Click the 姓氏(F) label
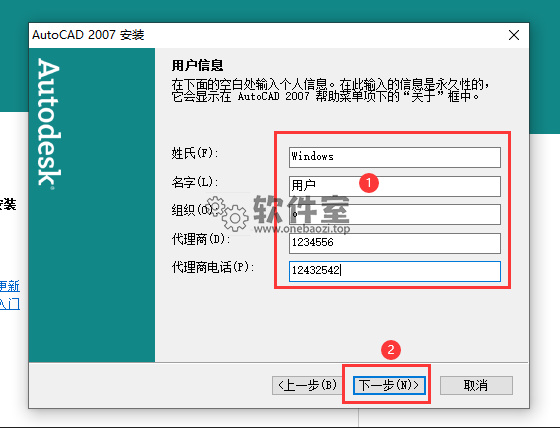 [x=195, y=153]
